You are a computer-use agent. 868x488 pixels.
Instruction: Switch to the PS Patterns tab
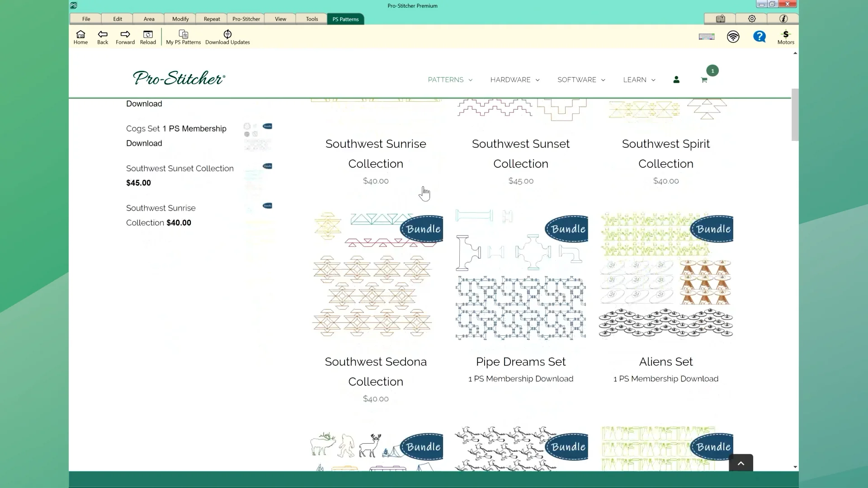click(345, 19)
